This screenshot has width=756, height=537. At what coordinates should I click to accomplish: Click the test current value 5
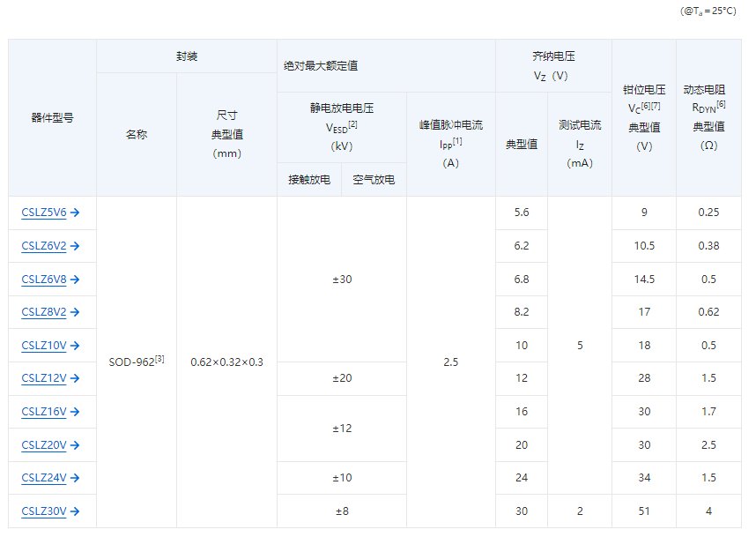point(580,346)
